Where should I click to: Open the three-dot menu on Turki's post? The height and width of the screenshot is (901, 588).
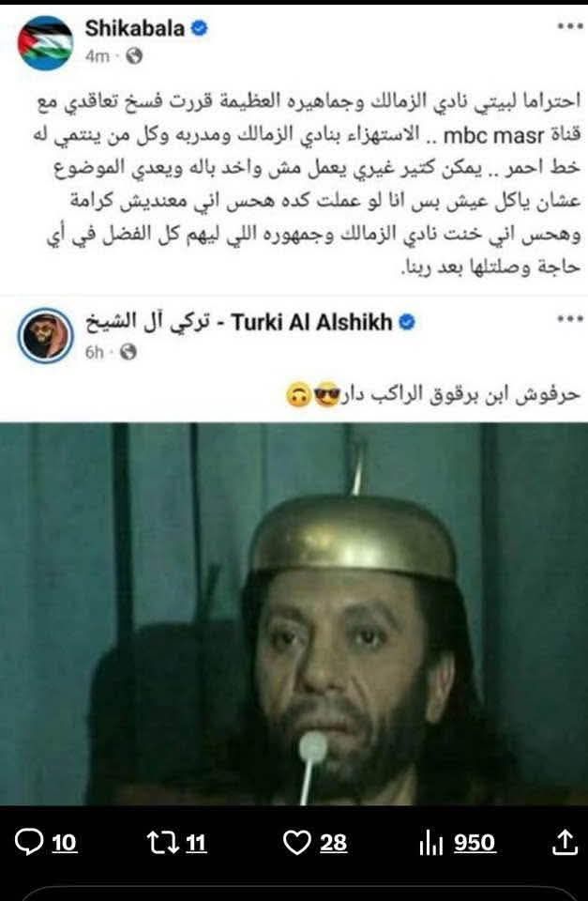(x=569, y=319)
